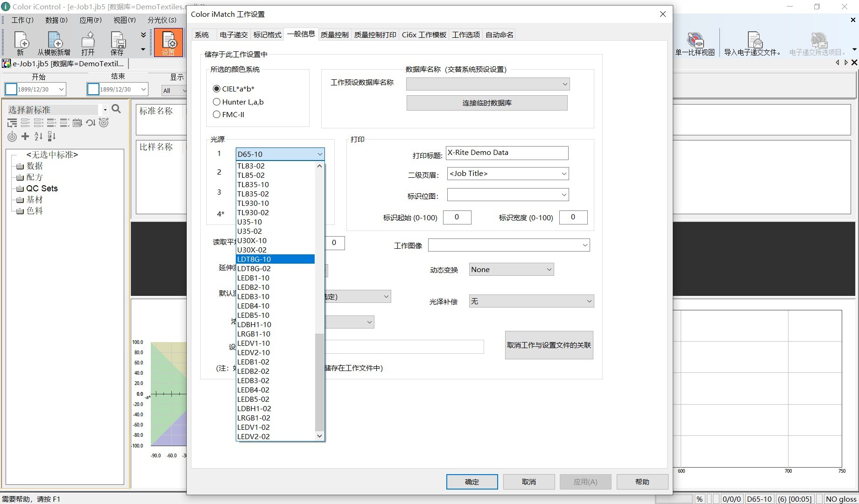Open the 动态变换 None dropdown

tap(511, 270)
